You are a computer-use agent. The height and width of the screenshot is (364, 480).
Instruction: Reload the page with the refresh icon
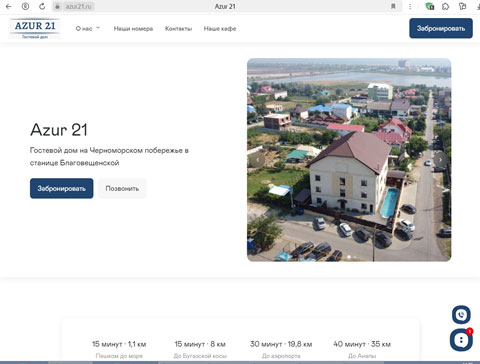[x=42, y=6]
